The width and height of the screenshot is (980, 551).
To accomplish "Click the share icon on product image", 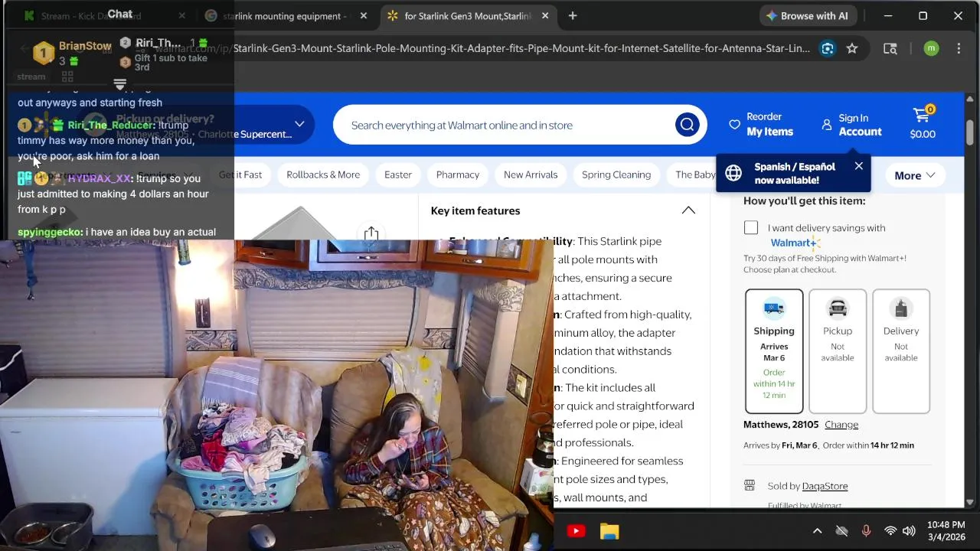I will tap(371, 233).
